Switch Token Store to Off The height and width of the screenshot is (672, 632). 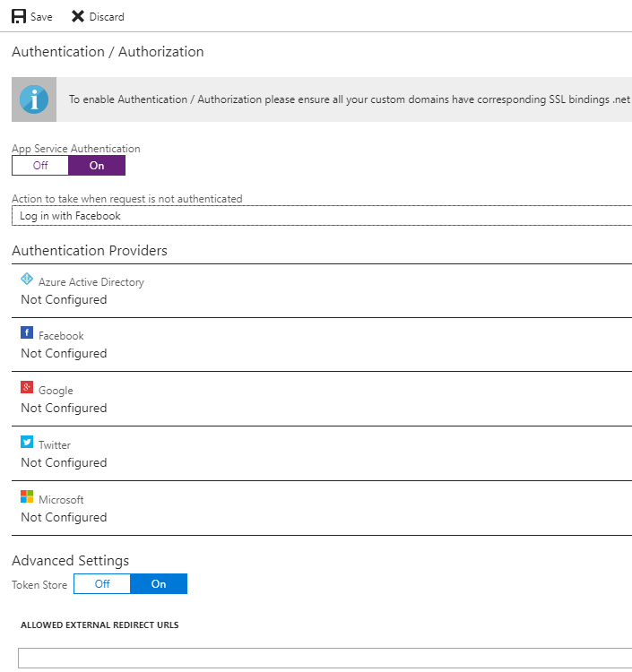(x=102, y=583)
